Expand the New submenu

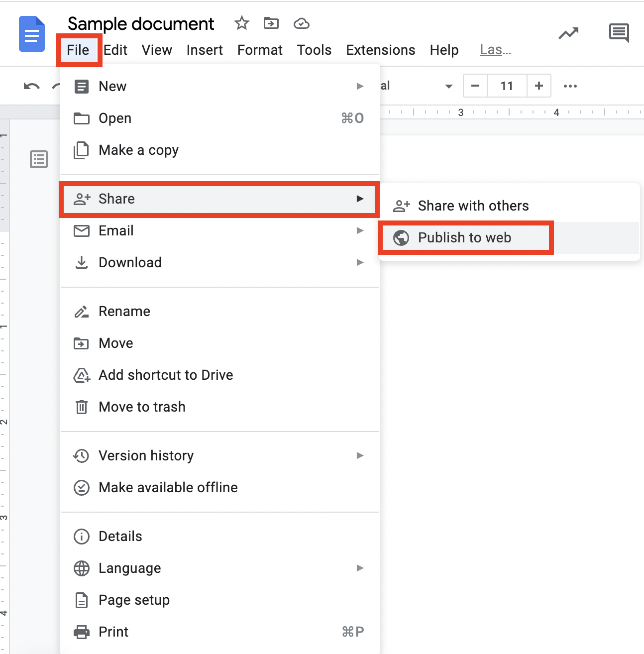tap(219, 86)
